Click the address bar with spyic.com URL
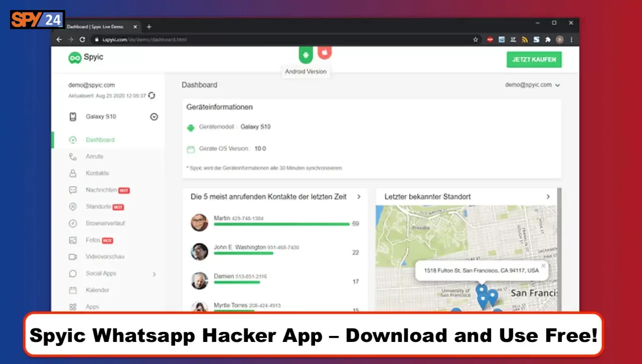This screenshot has width=642, height=364. pyautogui.click(x=286, y=39)
